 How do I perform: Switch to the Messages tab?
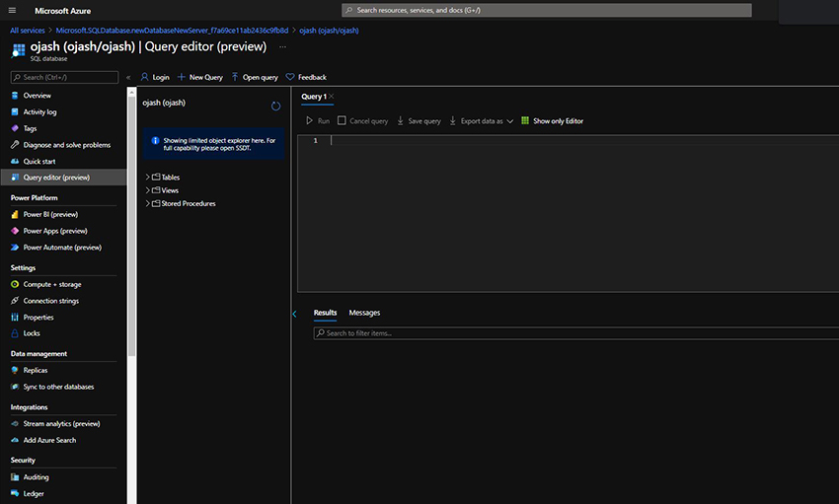click(x=364, y=313)
